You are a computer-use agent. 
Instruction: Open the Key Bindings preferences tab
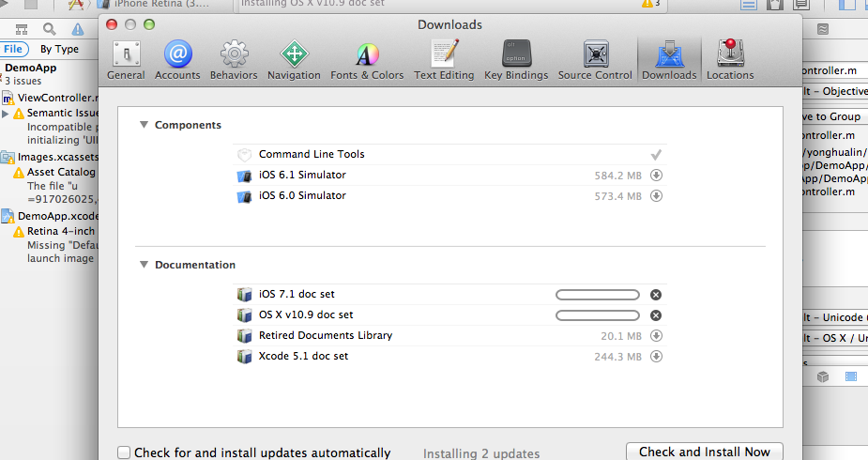516,61
